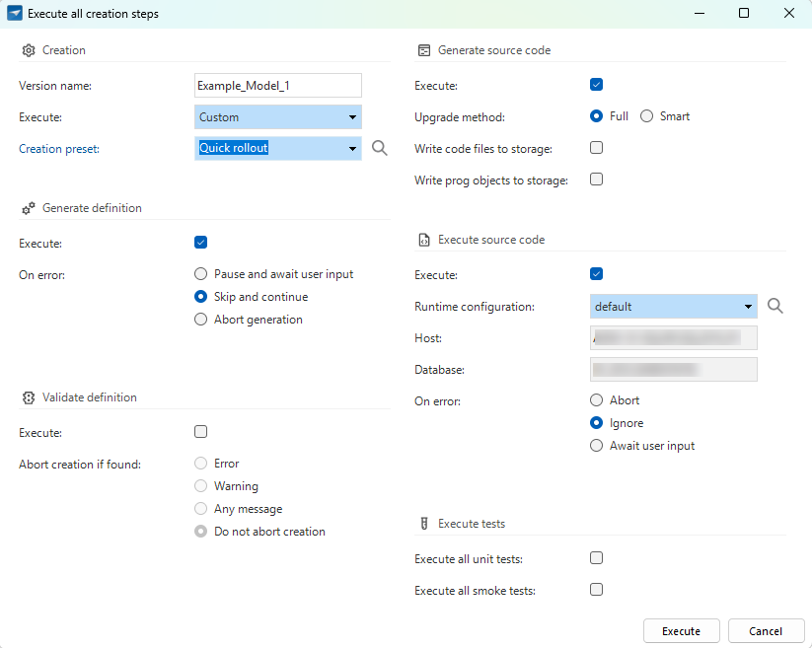Enable Write prog objects to storage
The width and height of the screenshot is (812, 648).
[x=597, y=180]
